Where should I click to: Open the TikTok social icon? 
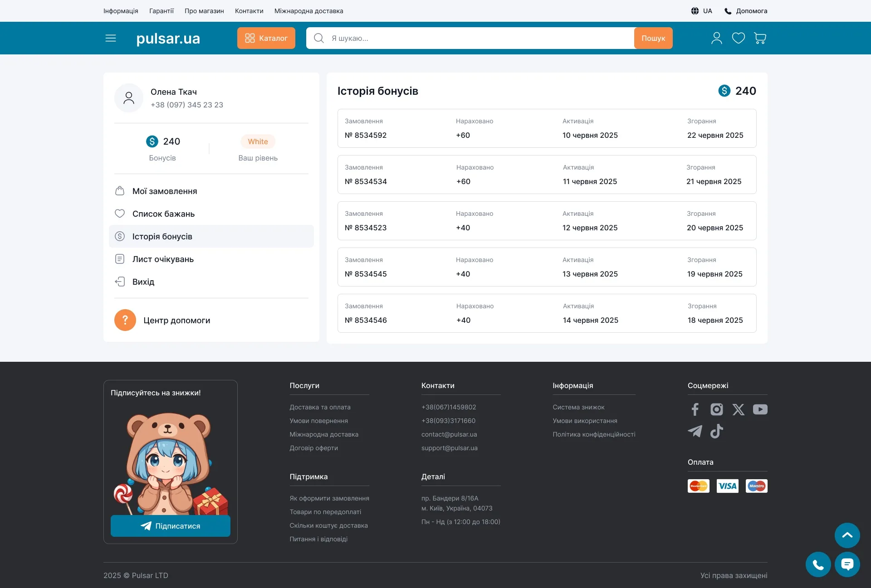point(716,431)
